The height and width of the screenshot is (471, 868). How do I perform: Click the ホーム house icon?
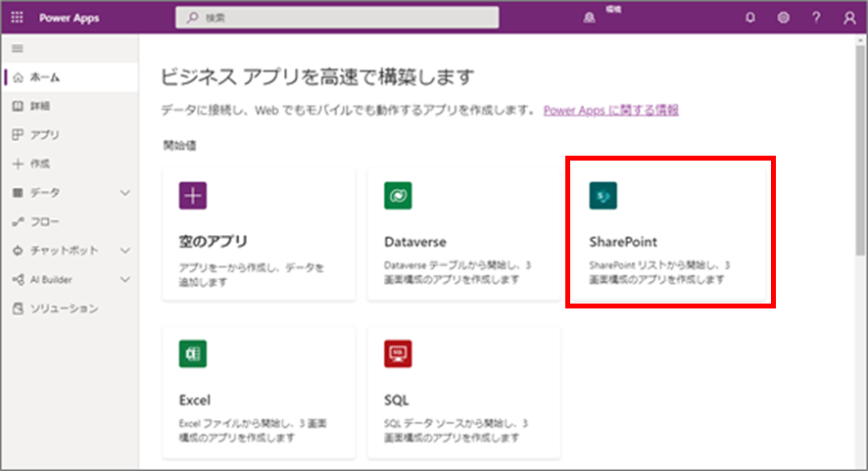[x=19, y=77]
